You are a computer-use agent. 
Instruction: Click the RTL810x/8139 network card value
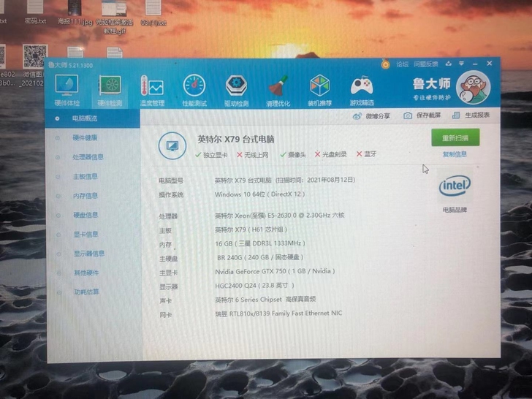[x=278, y=313]
